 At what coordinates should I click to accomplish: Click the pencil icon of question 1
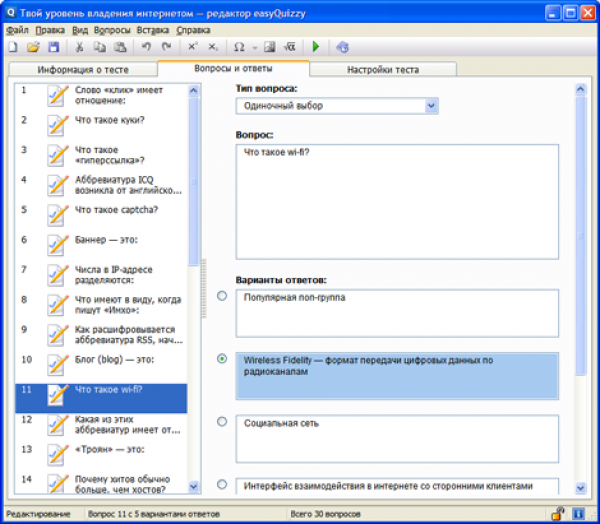click(x=57, y=96)
